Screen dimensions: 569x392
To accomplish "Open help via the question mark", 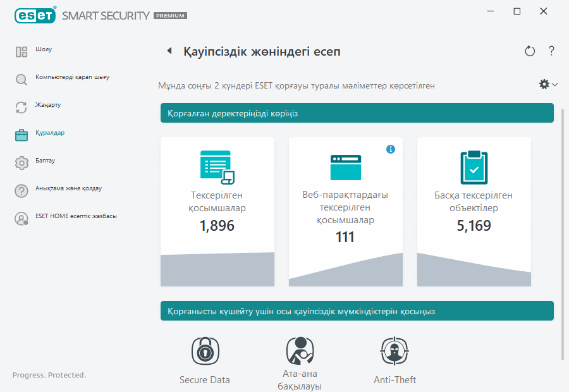I will [x=551, y=51].
